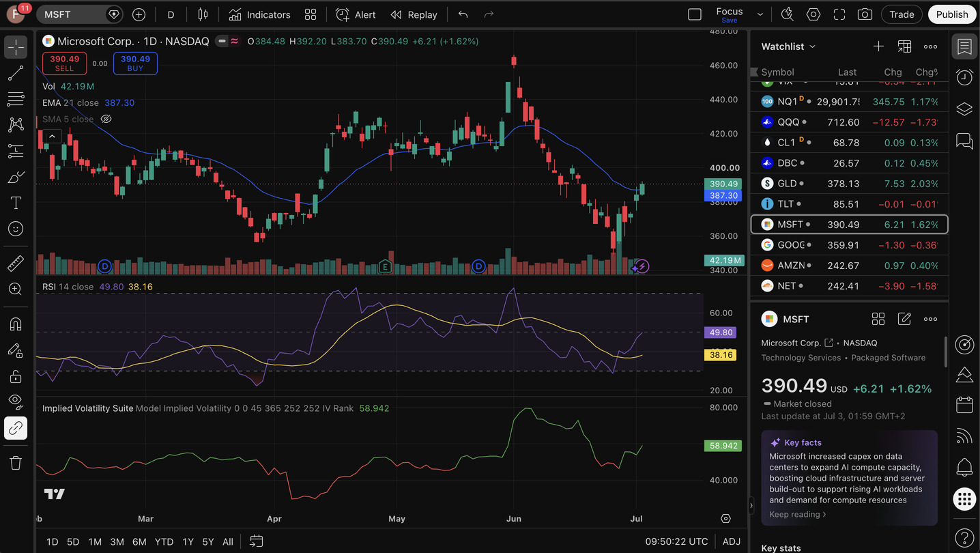Open the candlestick chart style menu
The image size is (980, 553).
(203, 14)
